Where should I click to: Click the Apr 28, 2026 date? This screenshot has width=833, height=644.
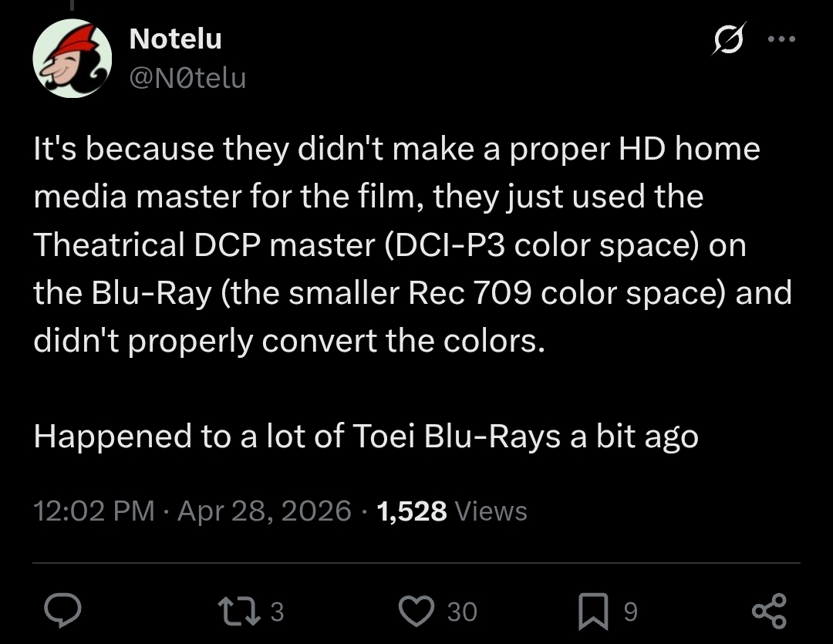pyautogui.click(x=264, y=511)
